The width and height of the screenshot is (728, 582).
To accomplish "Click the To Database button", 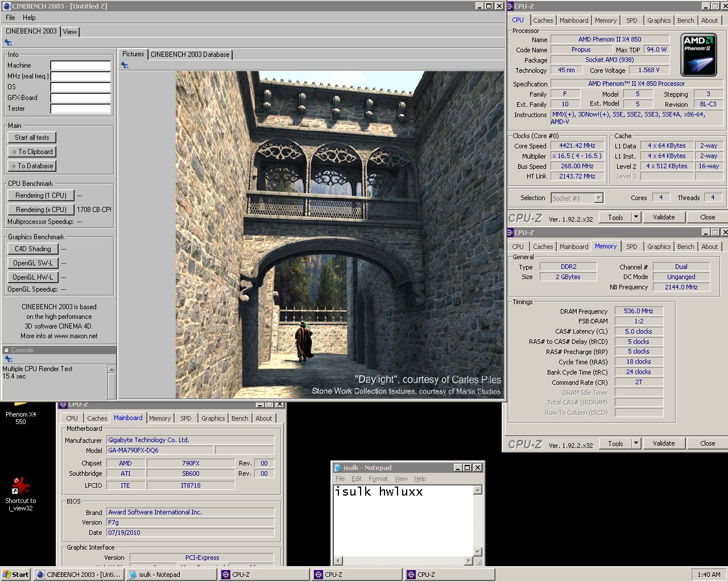I will tap(32, 166).
